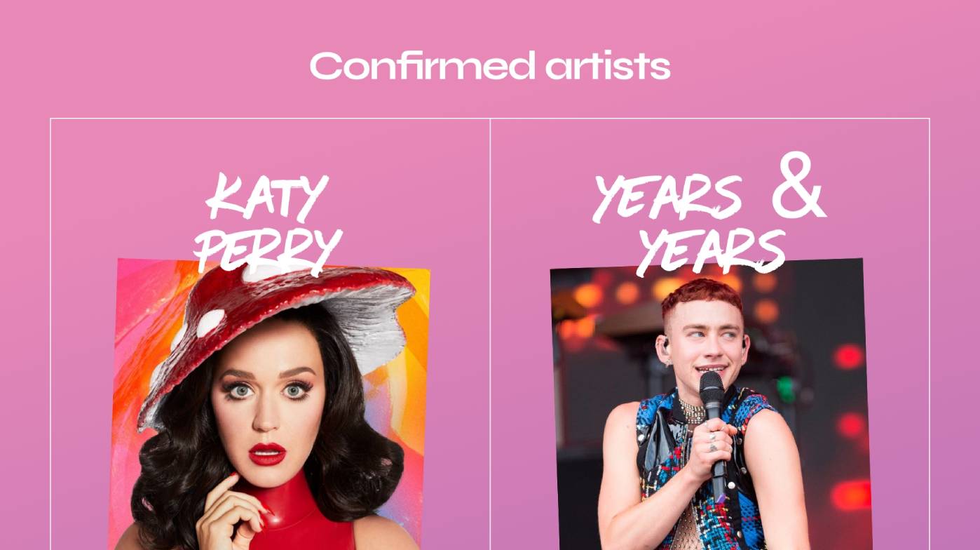Select the handwritten "Katy" title word
Viewport: 980px width, 550px height.
tap(268, 196)
